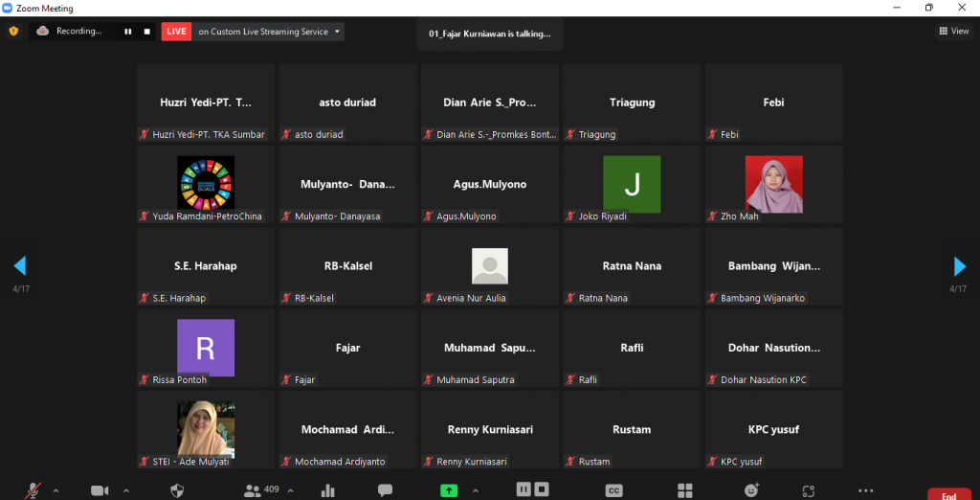Toggle closed captions with CC icon
980x500 pixels.
(x=614, y=490)
